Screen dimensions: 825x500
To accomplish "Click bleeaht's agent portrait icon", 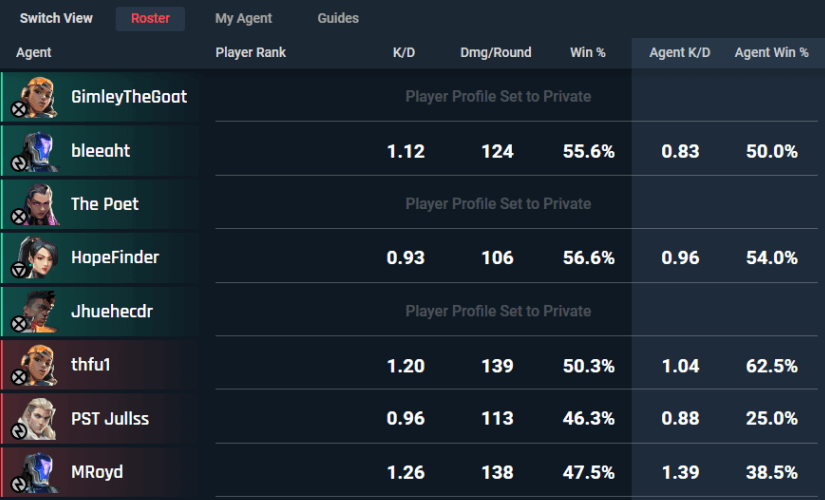I will (x=40, y=151).
